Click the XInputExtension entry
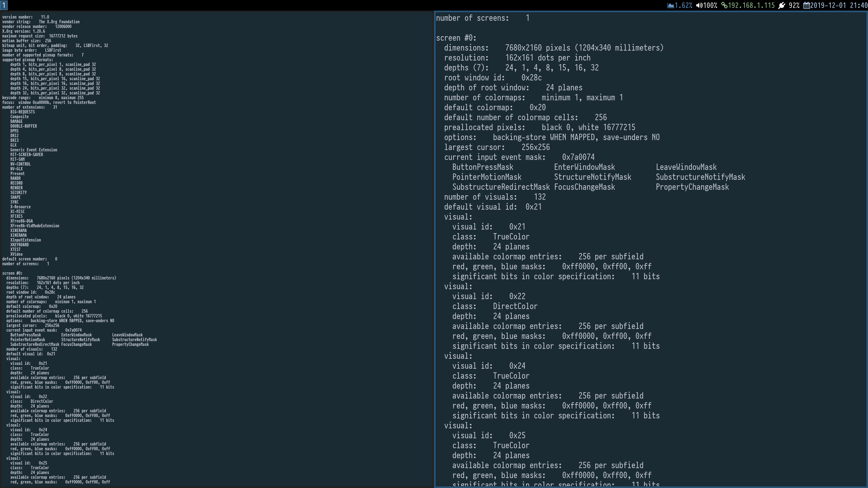 click(x=26, y=240)
